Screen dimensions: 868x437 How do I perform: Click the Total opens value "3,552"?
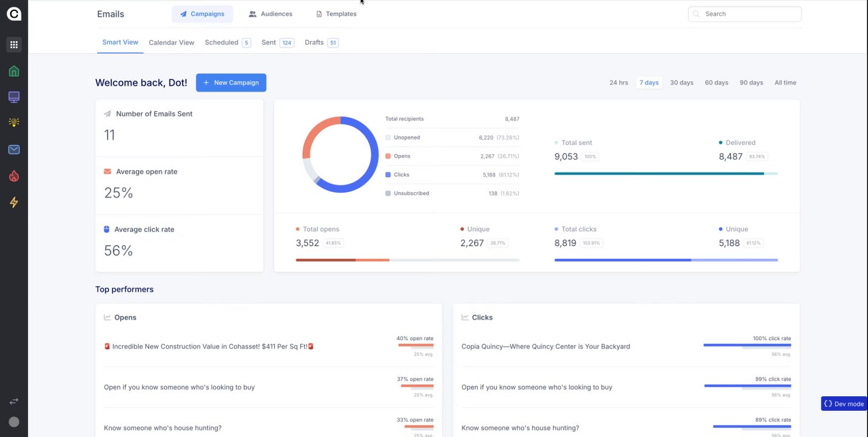(x=308, y=243)
